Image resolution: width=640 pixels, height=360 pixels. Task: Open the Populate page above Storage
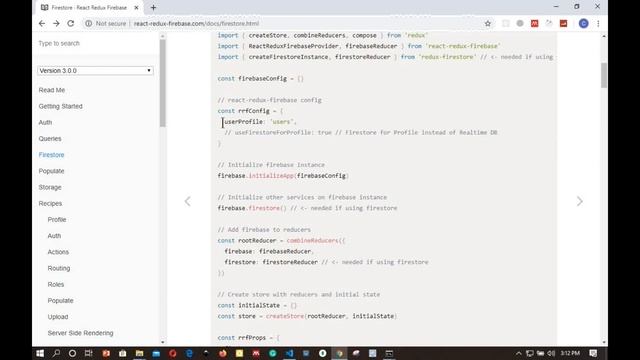(x=51, y=171)
